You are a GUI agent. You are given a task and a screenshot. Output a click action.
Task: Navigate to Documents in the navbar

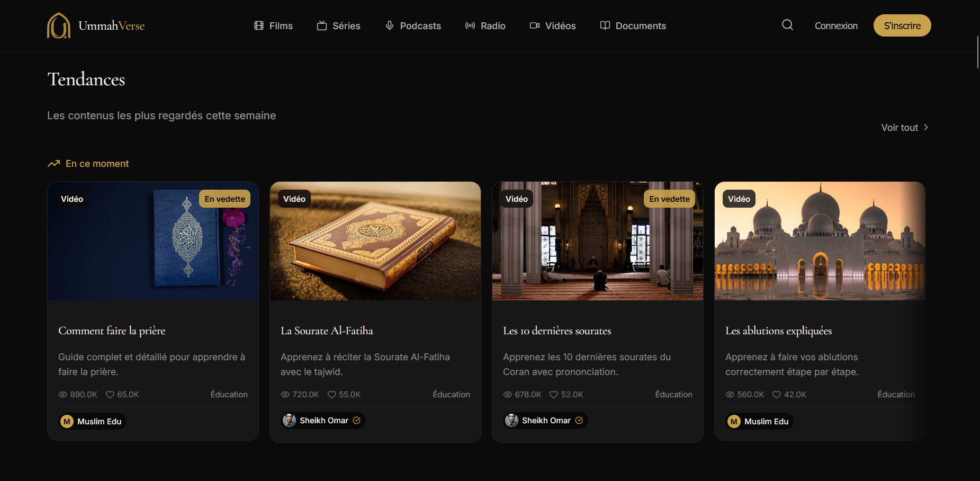[x=633, y=26]
